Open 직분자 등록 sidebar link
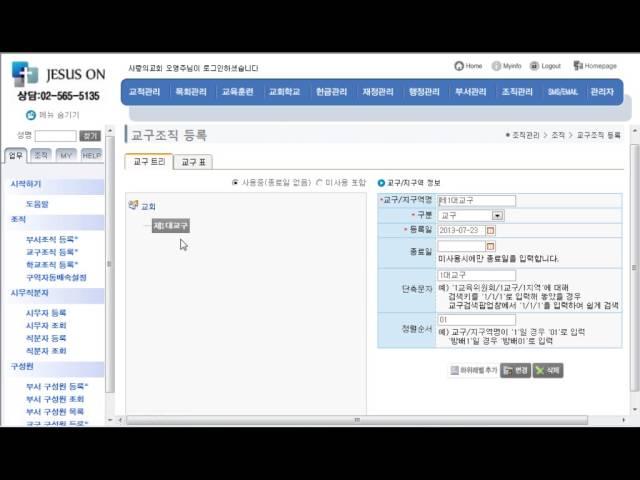Viewport: 640px width, 480px height. [x=46, y=338]
